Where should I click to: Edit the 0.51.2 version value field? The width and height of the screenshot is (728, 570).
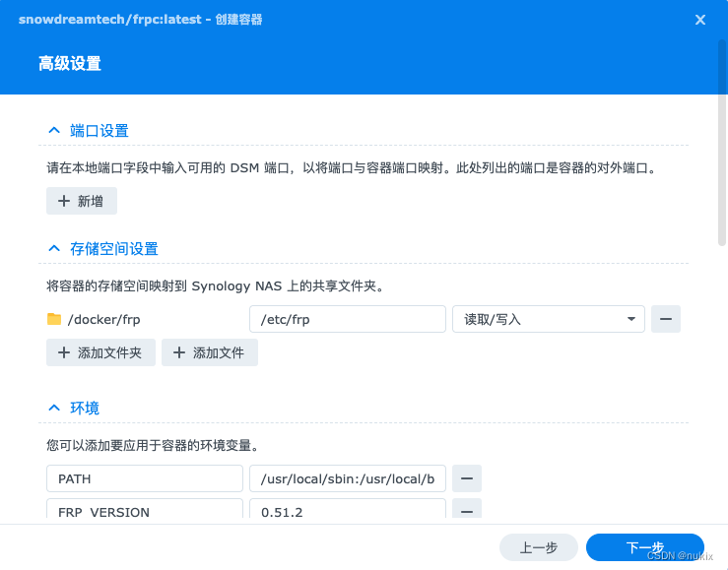coord(348,509)
